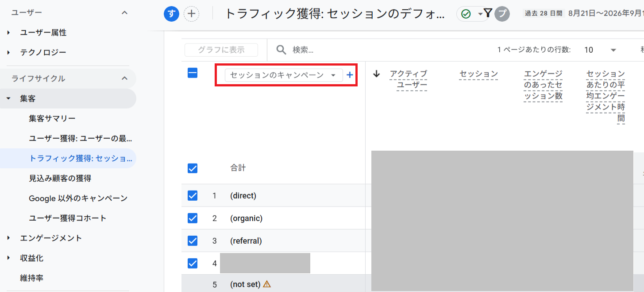Collapse the 集客 tree item
Viewport: 644px width, 292px height.
[9, 99]
